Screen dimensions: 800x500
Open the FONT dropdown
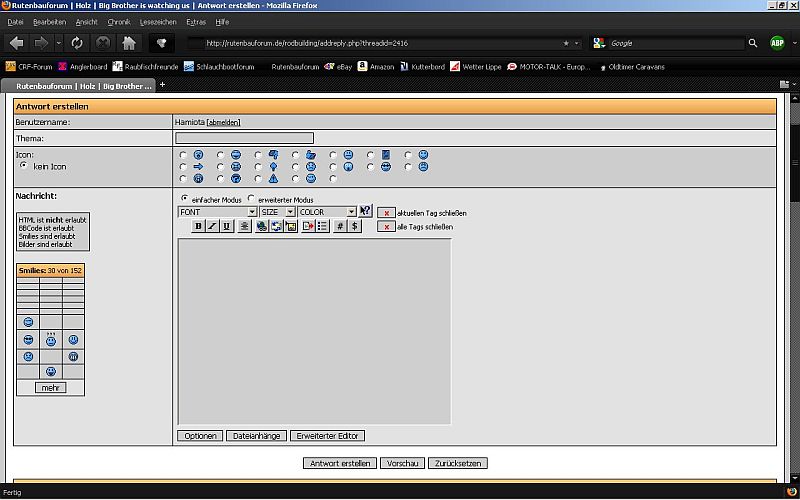click(216, 212)
